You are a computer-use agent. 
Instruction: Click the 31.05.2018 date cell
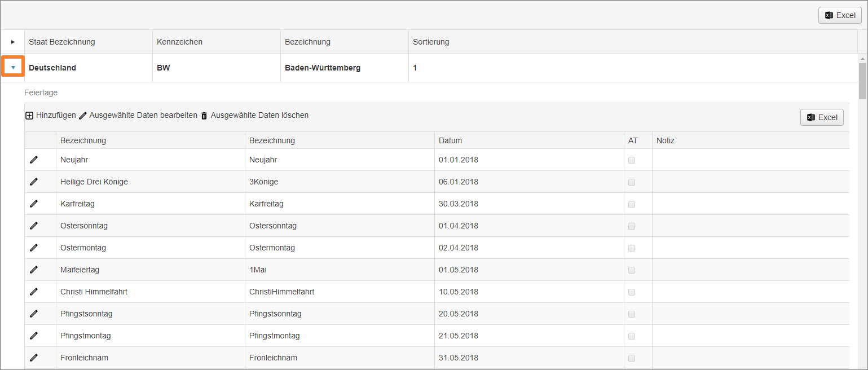coord(529,358)
